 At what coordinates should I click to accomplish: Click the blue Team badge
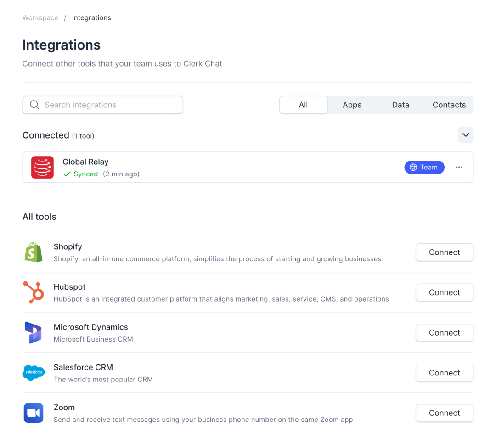[x=424, y=167]
